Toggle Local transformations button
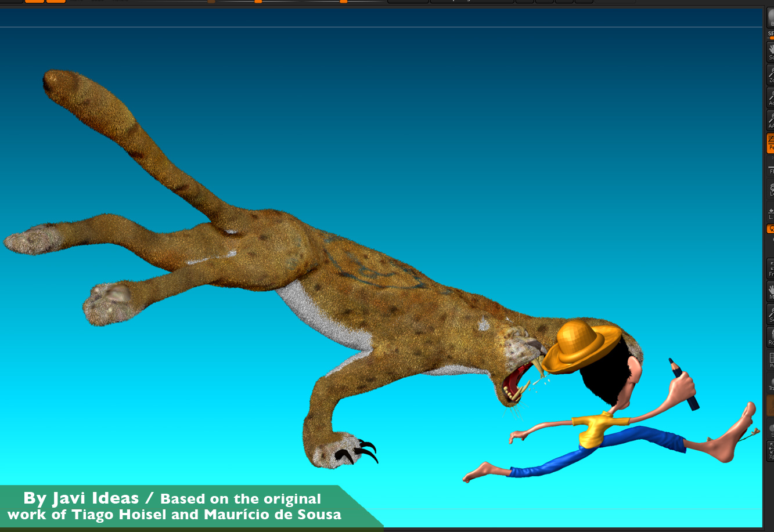Image resolution: width=774 pixels, height=532 pixels. click(771, 189)
